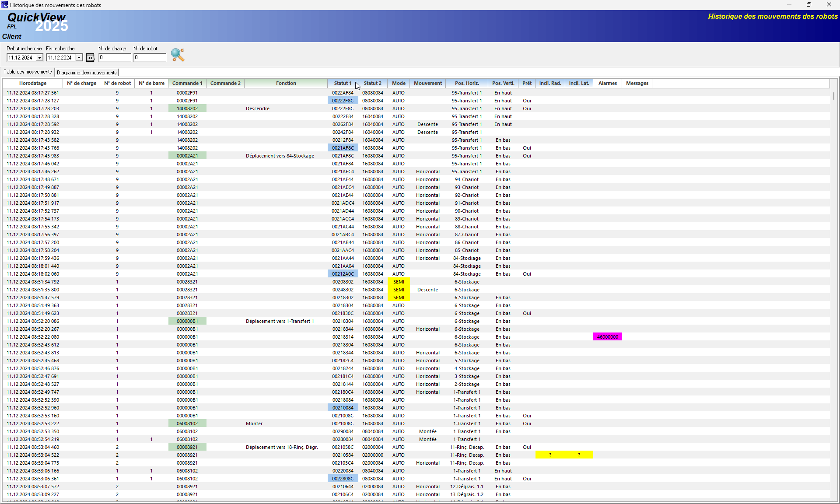Click the yellow SEMI cell at 08:51:34
The height and width of the screenshot is (504, 840).
[x=399, y=282]
